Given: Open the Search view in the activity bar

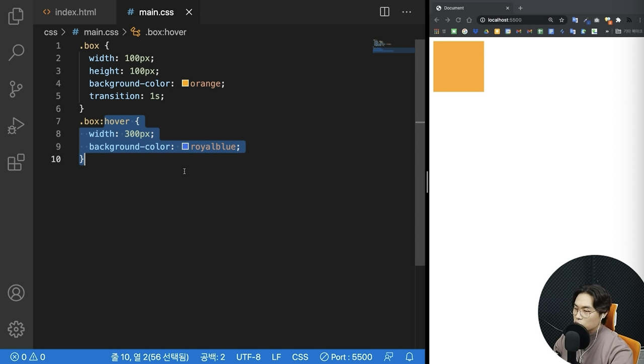Looking at the screenshot, I should (16, 52).
